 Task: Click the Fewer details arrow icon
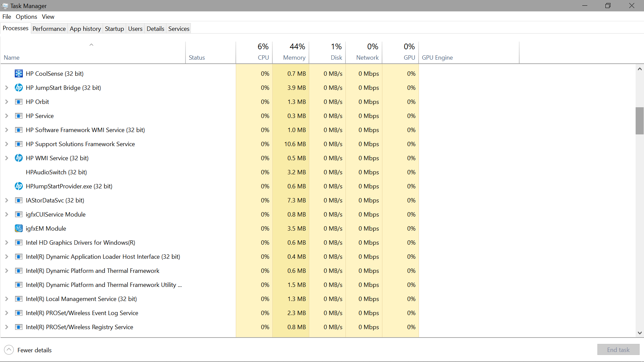point(9,350)
